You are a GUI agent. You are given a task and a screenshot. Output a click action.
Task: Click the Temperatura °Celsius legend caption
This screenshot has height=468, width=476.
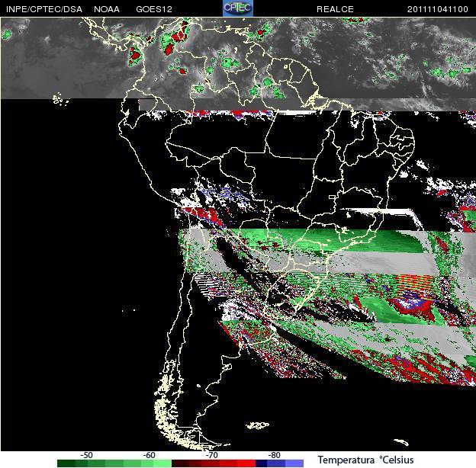coord(366,460)
